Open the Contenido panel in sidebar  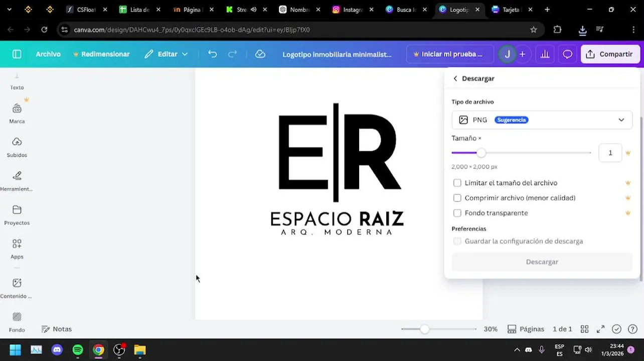[17, 288]
